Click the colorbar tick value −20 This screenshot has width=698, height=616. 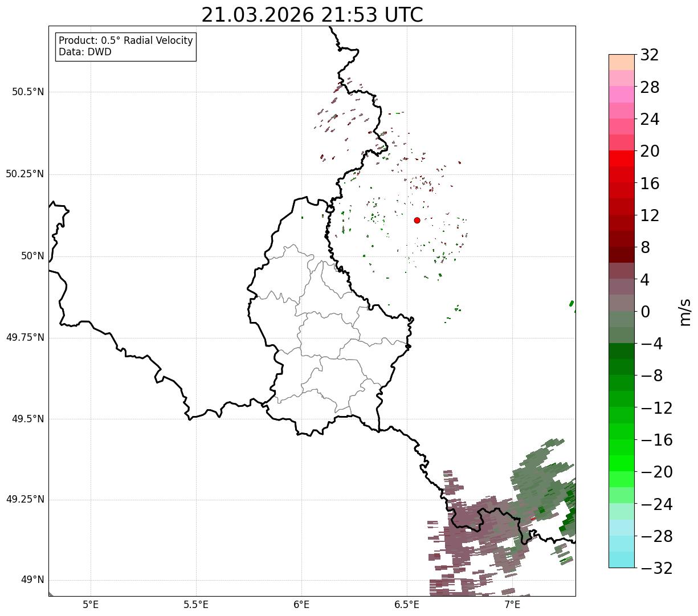click(656, 472)
